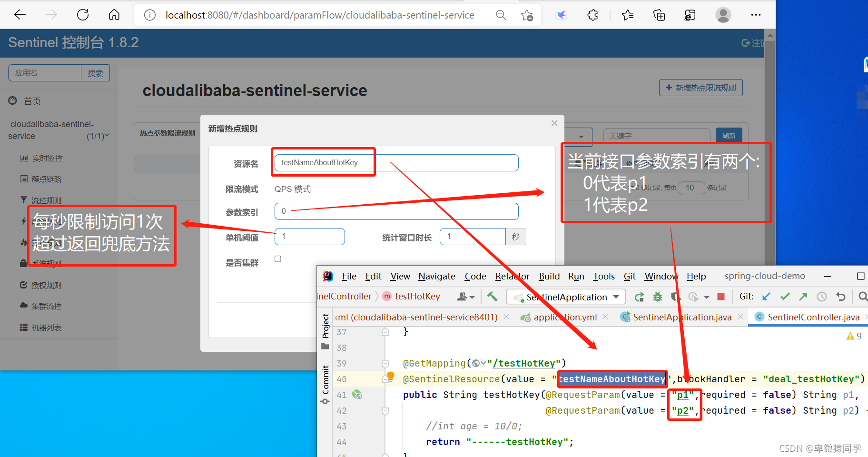The width and height of the screenshot is (868, 457).
Task: Add this page to favorites
Action: (x=527, y=15)
